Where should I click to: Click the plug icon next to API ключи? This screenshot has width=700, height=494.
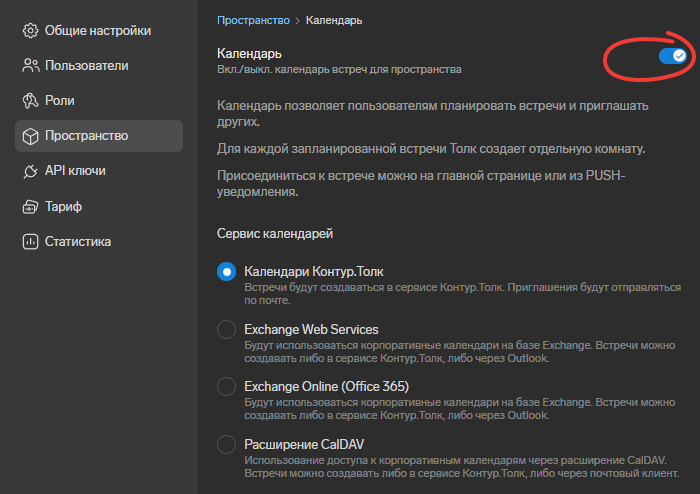pyautogui.click(x=30, y=171)
